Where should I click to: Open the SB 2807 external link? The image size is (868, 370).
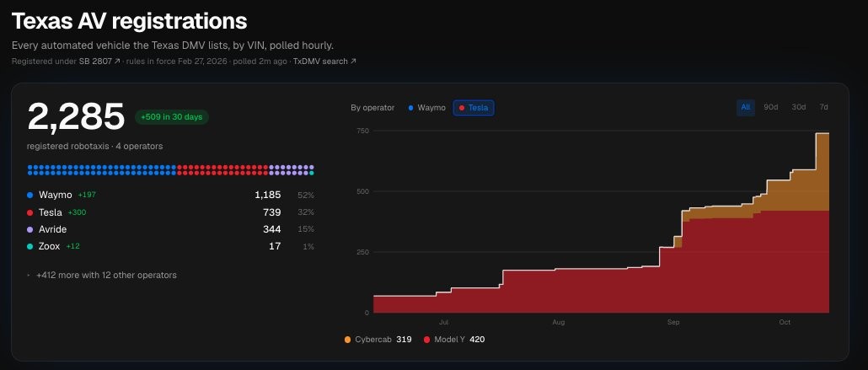pyautogui.click(x=99, y=61)
